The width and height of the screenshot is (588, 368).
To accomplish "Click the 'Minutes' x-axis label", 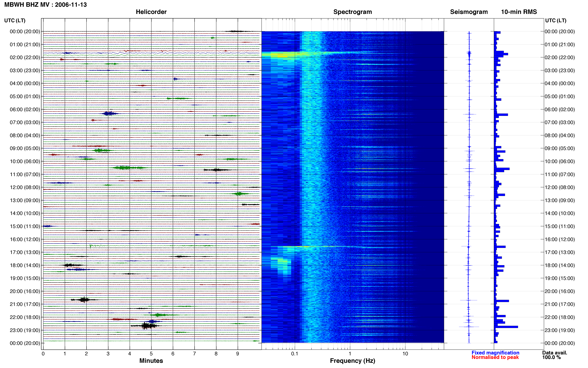I will [151, 361].
